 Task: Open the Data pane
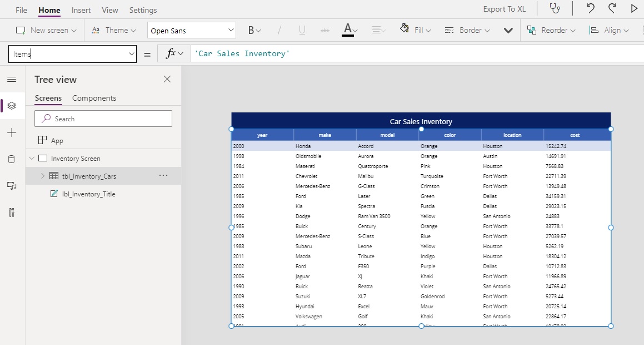click(x=12, y=159)
